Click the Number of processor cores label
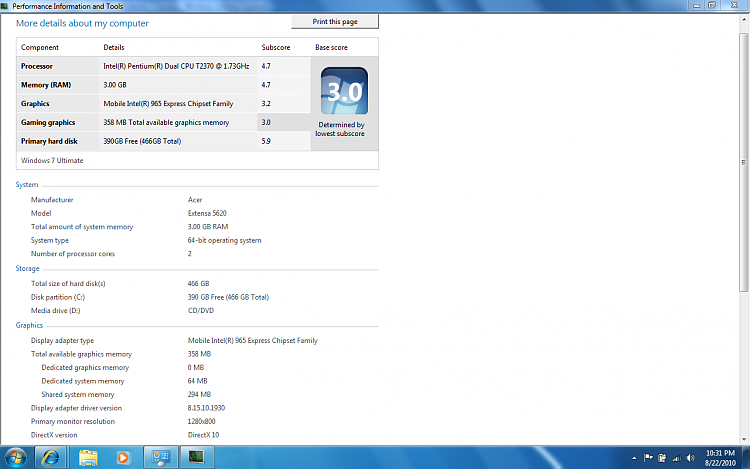Viewport: 750px width, 469px height. coord(73,254)
